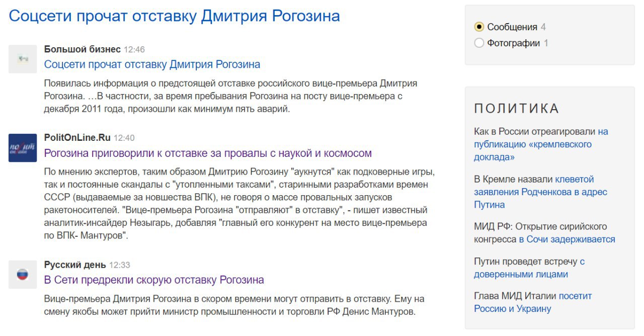Click the Русский день flag icon
This screenshot has width=644, height=336.
tap(23, 274)
